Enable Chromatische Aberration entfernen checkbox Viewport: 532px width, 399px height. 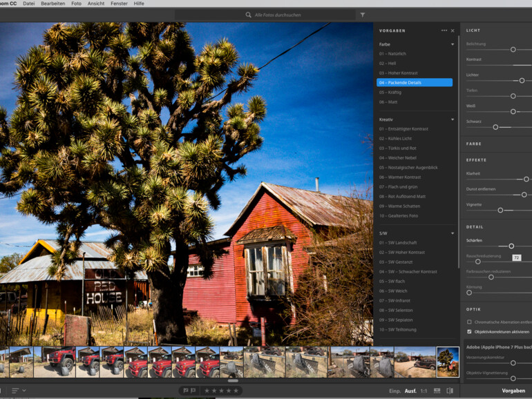click(x=469, y=322)
